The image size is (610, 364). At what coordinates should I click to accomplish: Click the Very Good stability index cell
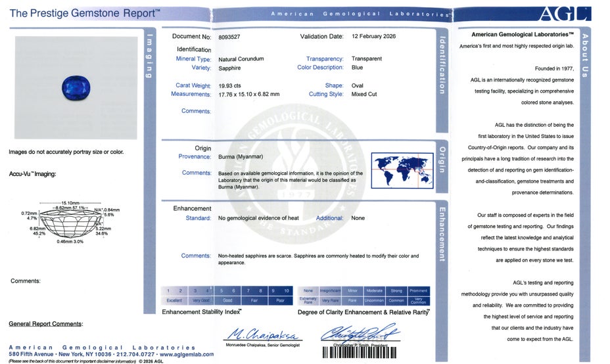tap(200, 301)
